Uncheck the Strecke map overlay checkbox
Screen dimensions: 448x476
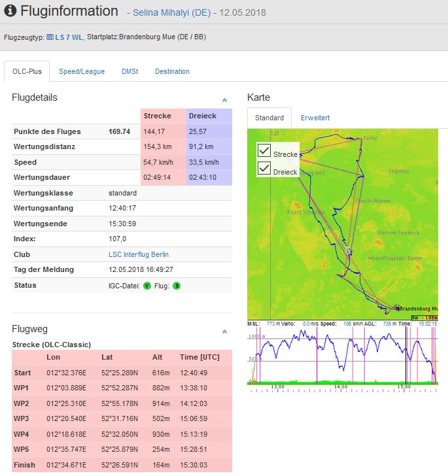click(264, 150)
